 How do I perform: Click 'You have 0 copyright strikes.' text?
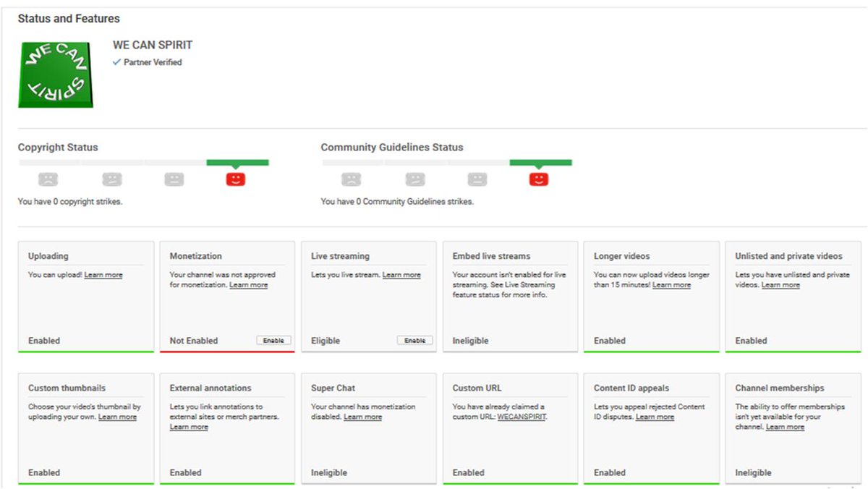[70, 202]
